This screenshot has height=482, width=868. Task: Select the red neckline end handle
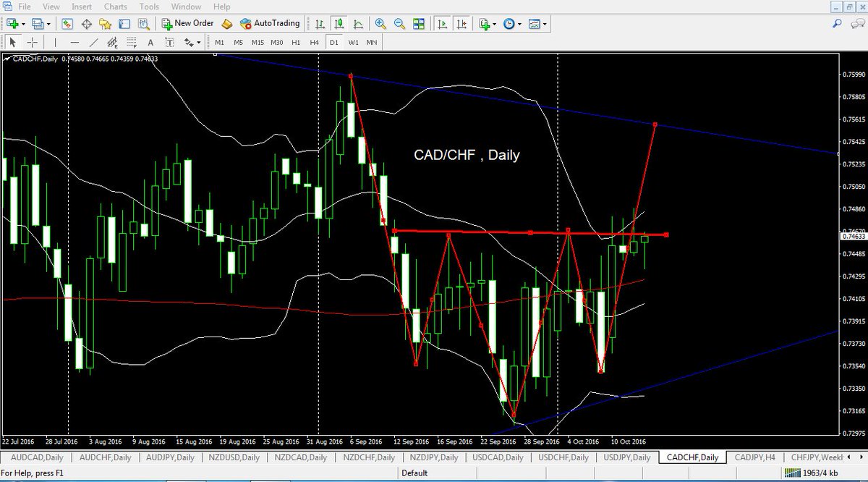coord(666,234)
